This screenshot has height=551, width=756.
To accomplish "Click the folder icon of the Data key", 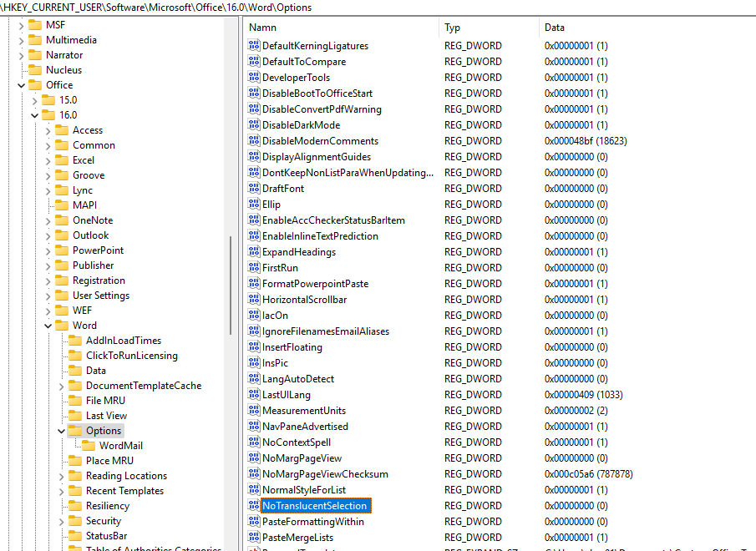I will coord(75,371).
